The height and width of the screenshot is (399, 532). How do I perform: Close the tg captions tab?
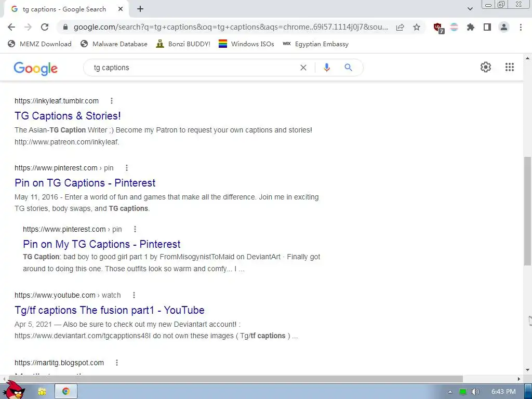click(121, 9)
